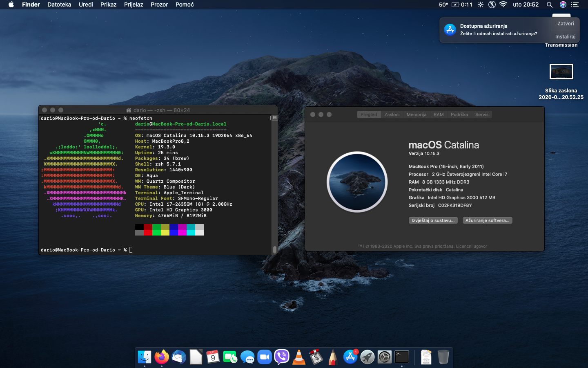Screen dimensions: 588x368
Task: Switch to Terminal via Dock icon
Action: pos(402,357)
